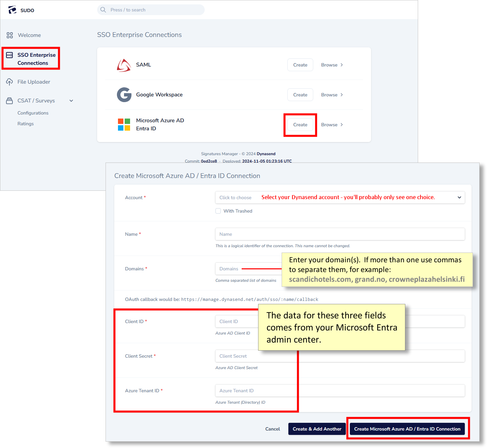This screenshot has height=448, width=487.
Task: Click the Microsoft Azure AD icon
Action: click(x=124, y=124)
